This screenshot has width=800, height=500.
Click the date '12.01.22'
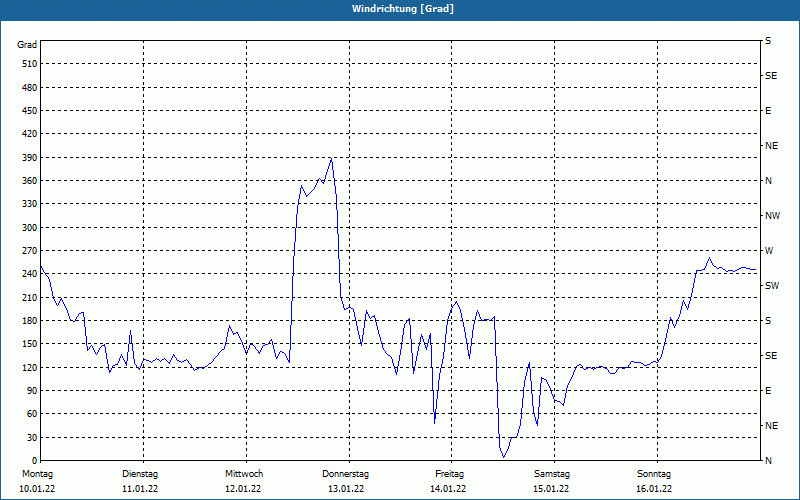(x=243, y=489)
